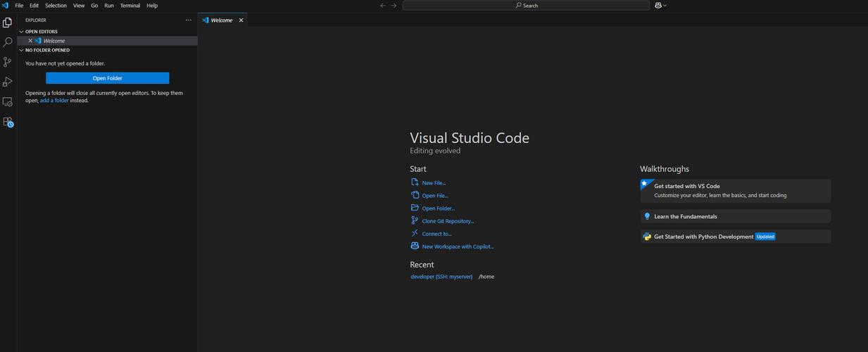
Task: Open the Extensions view
Action: tap(8, 122)
